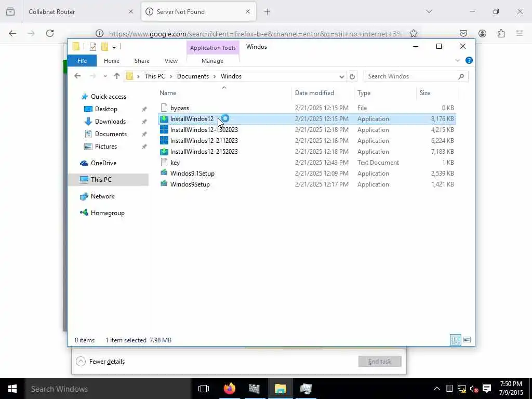
Task: Click the network tray icon
Action: point(462,389)
